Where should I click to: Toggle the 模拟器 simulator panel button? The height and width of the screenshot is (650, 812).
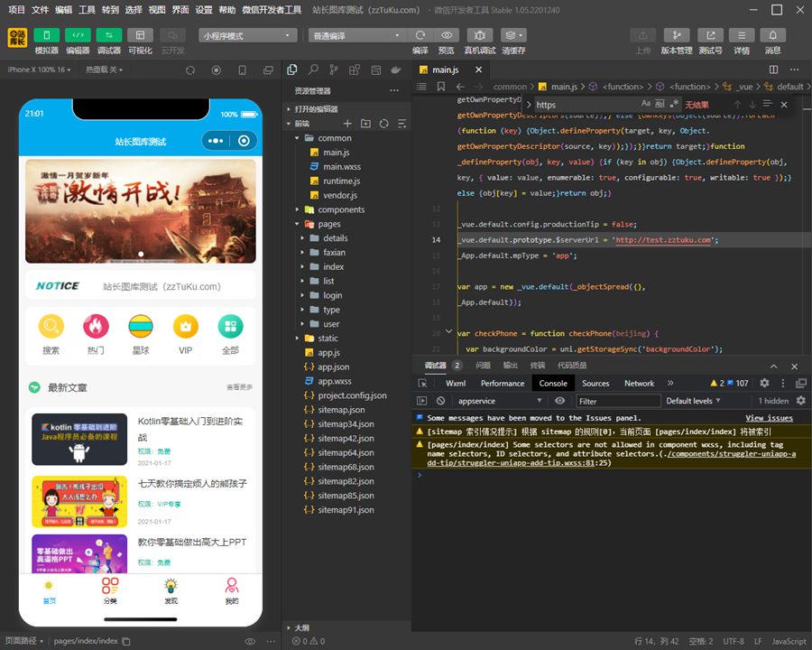[46, 35]
